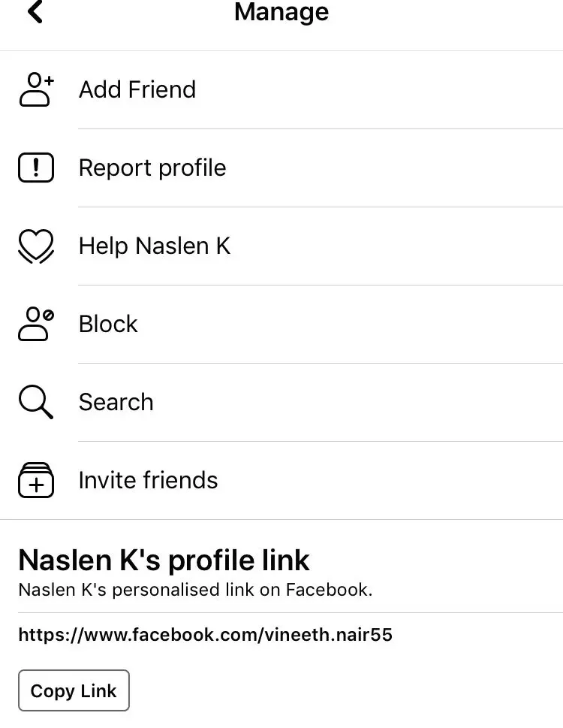
Task: Click the Report profile exclamation icon
Action: (x=36, y=168)
